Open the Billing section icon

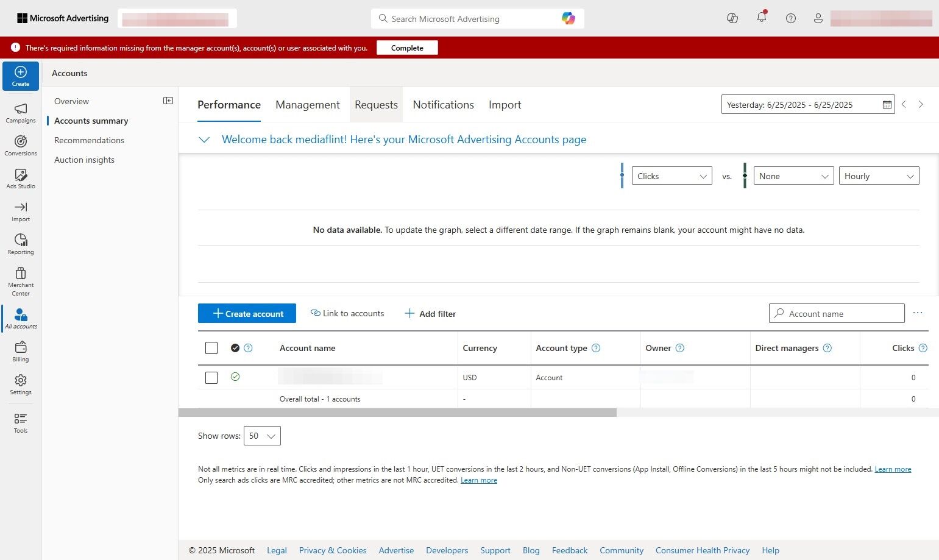pyautogui.click(x=20, y=352)
